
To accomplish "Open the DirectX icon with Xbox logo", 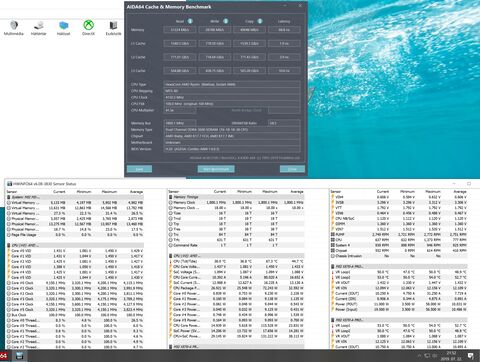I will tap(88, 28).
